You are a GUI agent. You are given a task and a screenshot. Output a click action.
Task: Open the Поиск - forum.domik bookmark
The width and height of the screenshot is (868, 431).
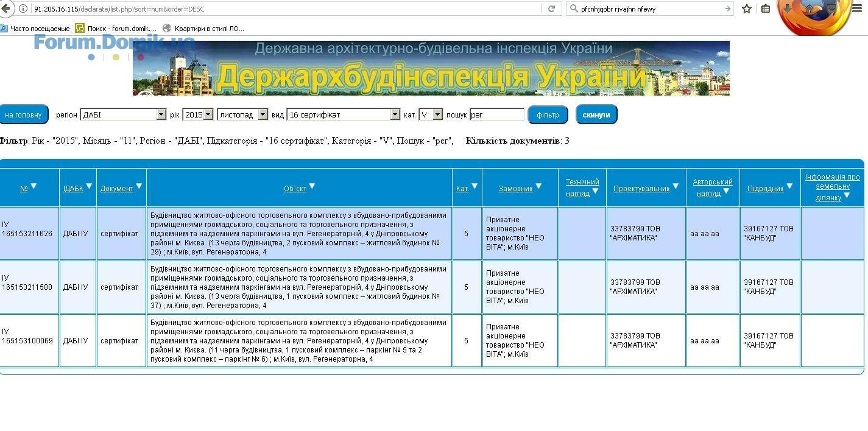pos(116,29)
